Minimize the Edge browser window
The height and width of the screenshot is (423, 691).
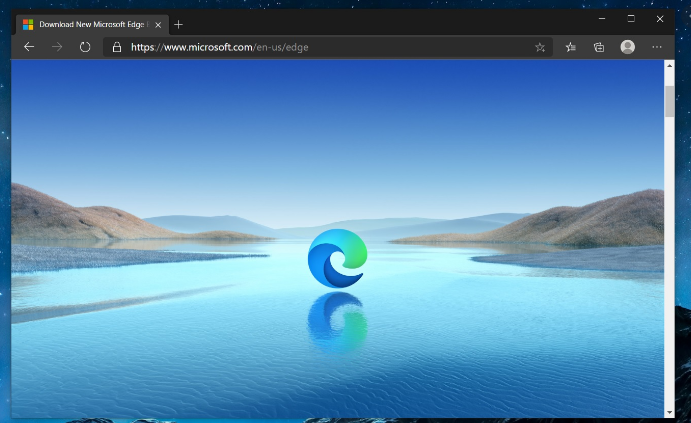[602, 19]
